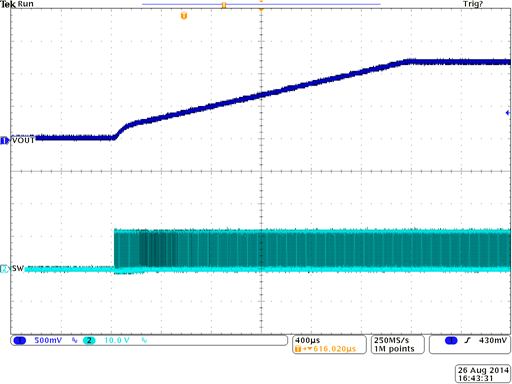Screen dimensions: 512x384
Task: Click the channel 2 SW ground marker
Action: tap(4, 269)
